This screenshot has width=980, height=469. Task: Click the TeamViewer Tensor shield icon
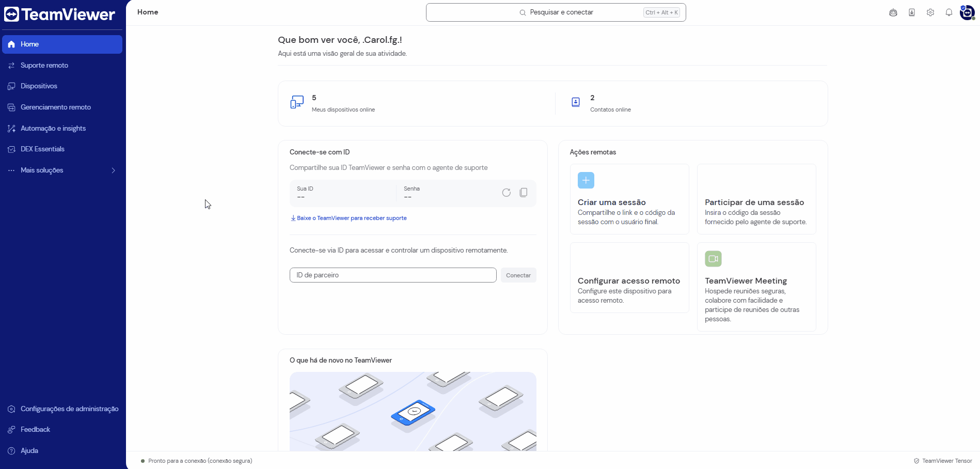pos(916,461)
